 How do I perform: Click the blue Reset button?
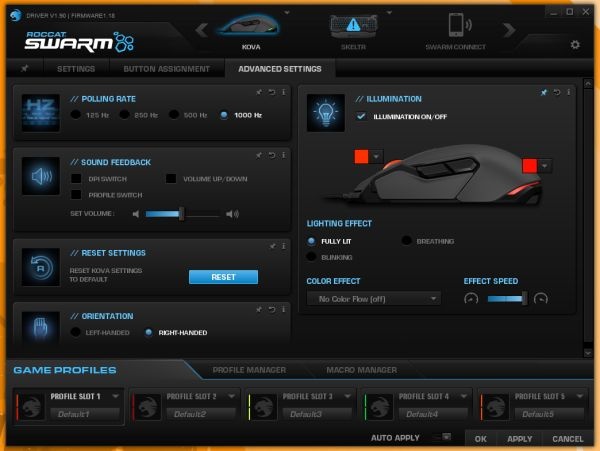click(223, 277)
